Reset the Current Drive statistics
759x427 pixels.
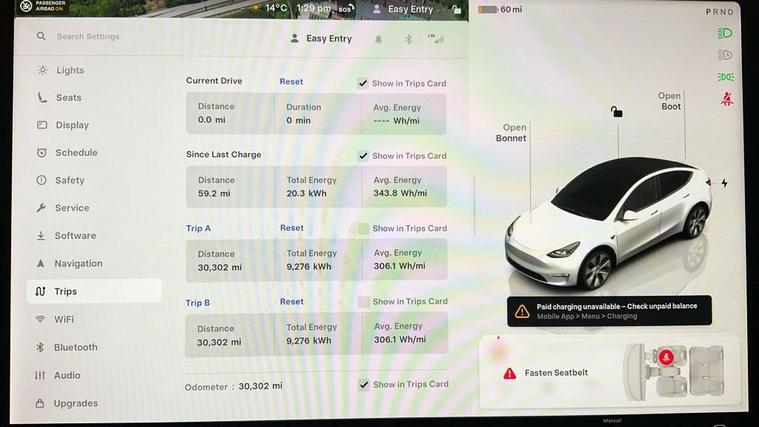[291, 82]
